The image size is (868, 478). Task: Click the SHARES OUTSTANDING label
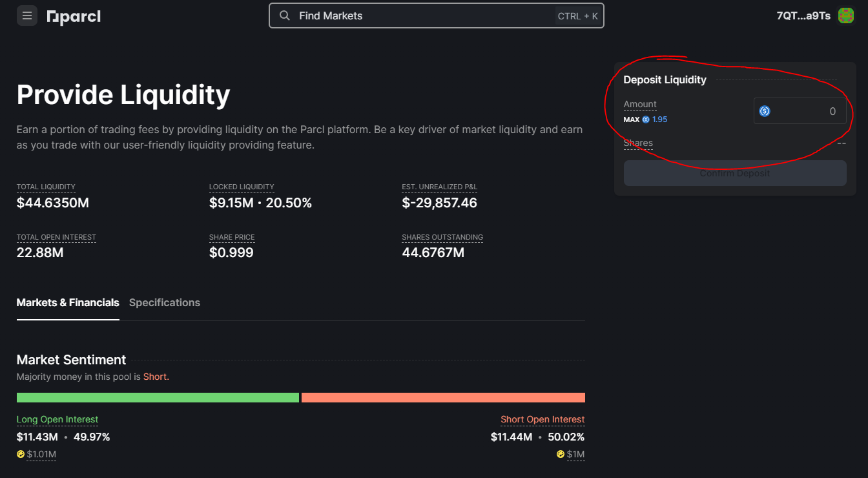point(442,237)
